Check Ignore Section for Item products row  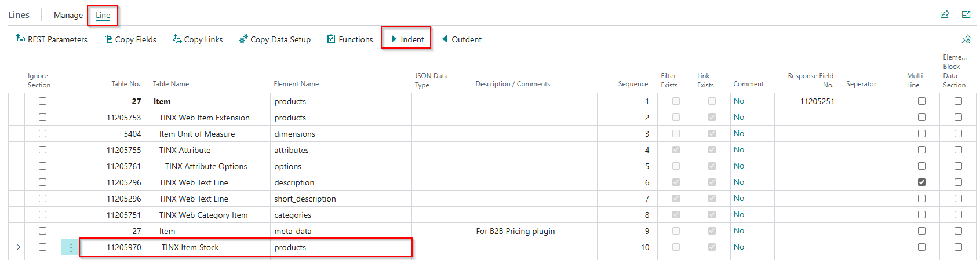click(x=42, y=101)
